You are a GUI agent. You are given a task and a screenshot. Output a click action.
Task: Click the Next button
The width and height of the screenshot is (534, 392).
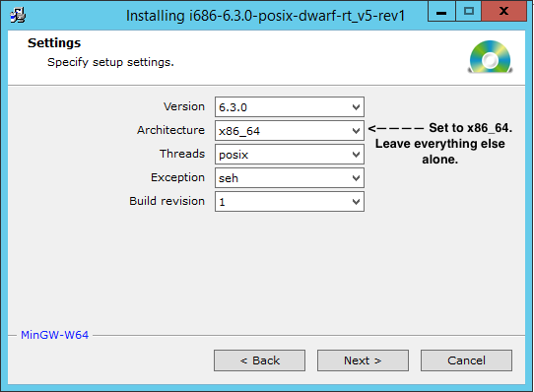tap(363, 360)
